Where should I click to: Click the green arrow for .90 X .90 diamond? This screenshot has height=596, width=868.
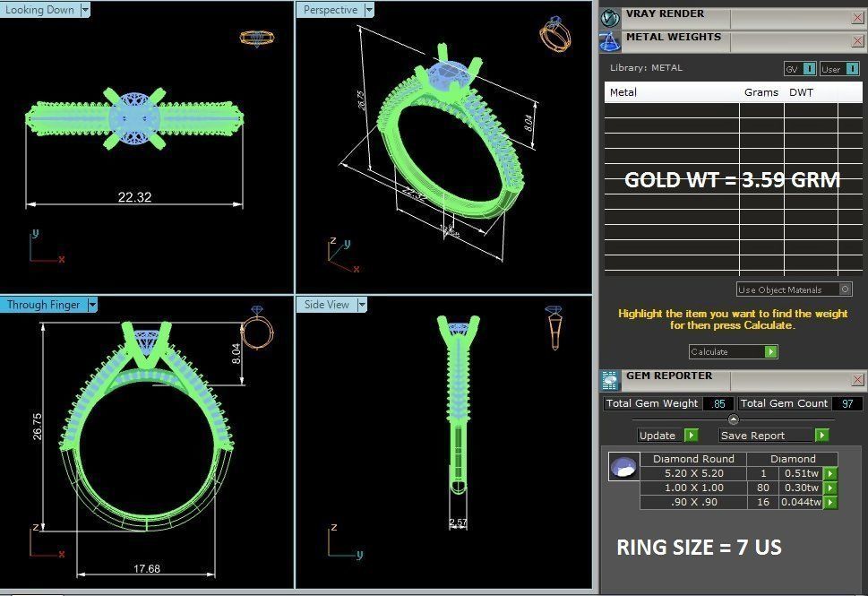[830, 503]
